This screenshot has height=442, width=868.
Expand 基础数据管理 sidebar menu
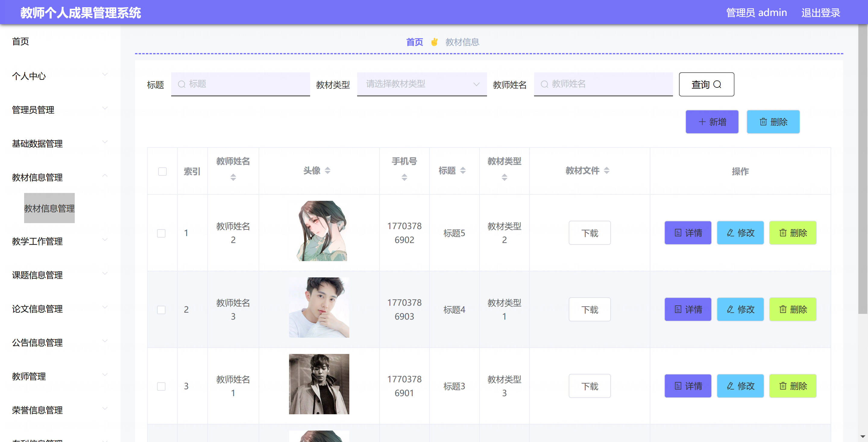(x=60, y=143)
